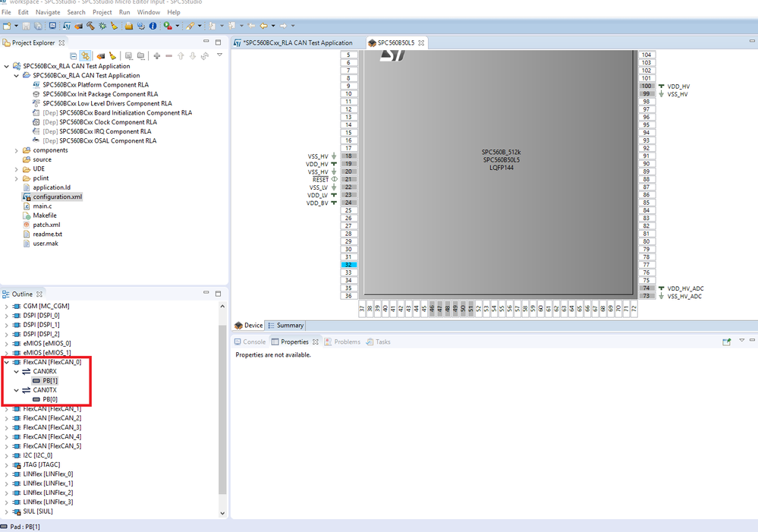The height and width of the screenshot is (532, 758).
Task: Click the ST logo toolbar icon
Action: pos(67,26)
